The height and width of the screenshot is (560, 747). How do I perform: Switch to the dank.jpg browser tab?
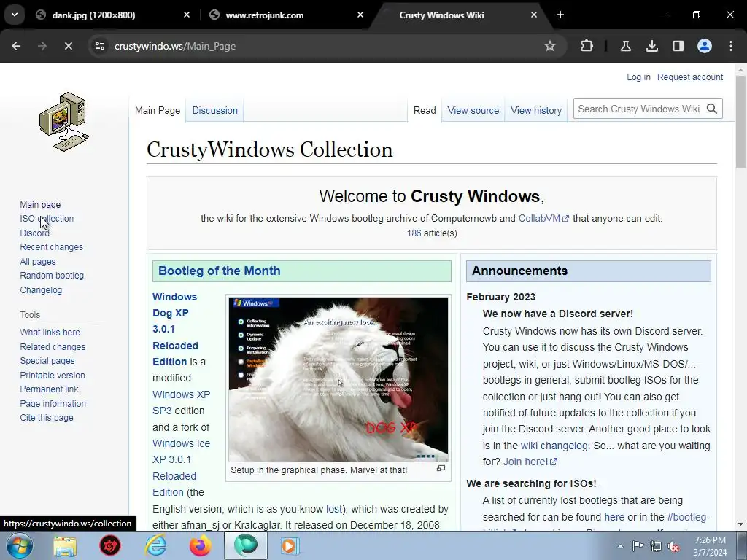click(x=94, y=15)
